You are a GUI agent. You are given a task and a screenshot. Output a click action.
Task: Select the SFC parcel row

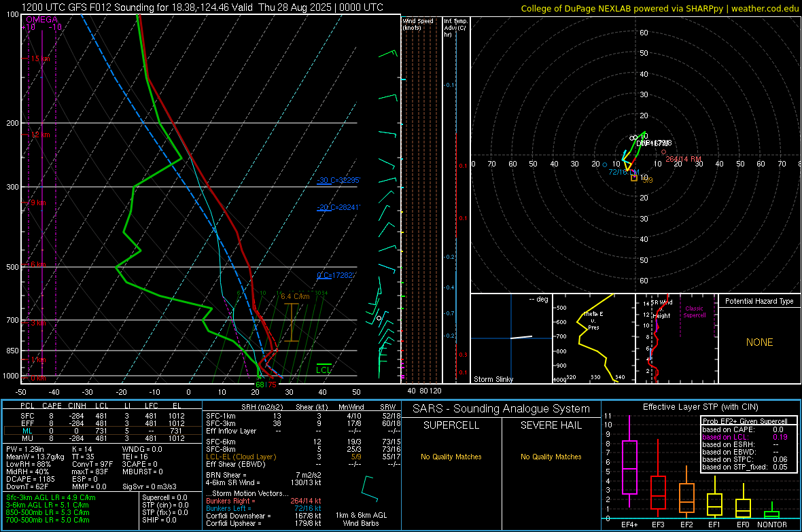point(101,416)
